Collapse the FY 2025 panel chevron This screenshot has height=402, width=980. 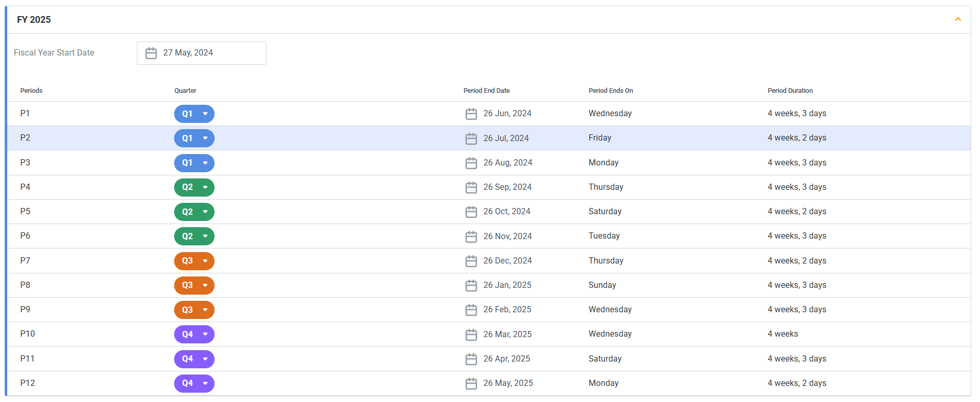pos(958,19)
